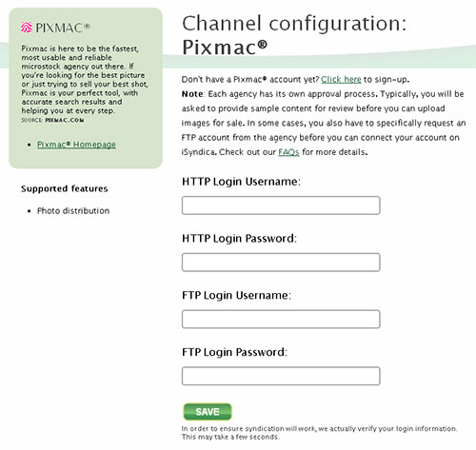
Task: Click the 'Supported features' heading
Action: 65,188
